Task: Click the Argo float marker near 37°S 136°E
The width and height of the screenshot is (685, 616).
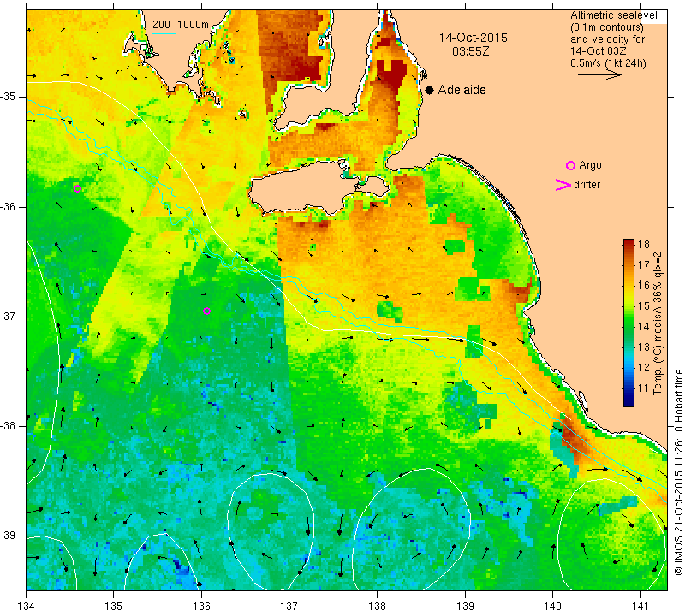Action: pyautogui.click(x=206, y=311)
